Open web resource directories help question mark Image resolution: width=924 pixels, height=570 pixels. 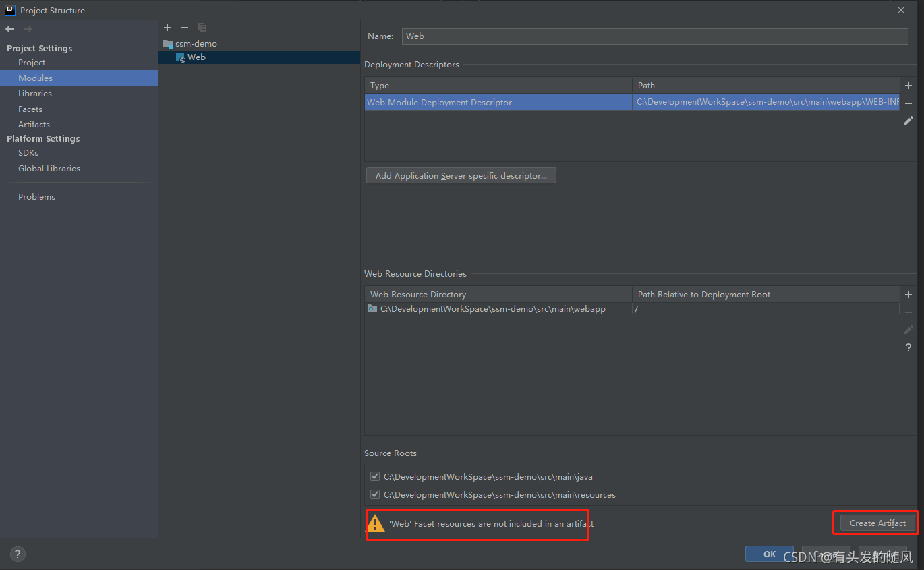click(908, 347)
